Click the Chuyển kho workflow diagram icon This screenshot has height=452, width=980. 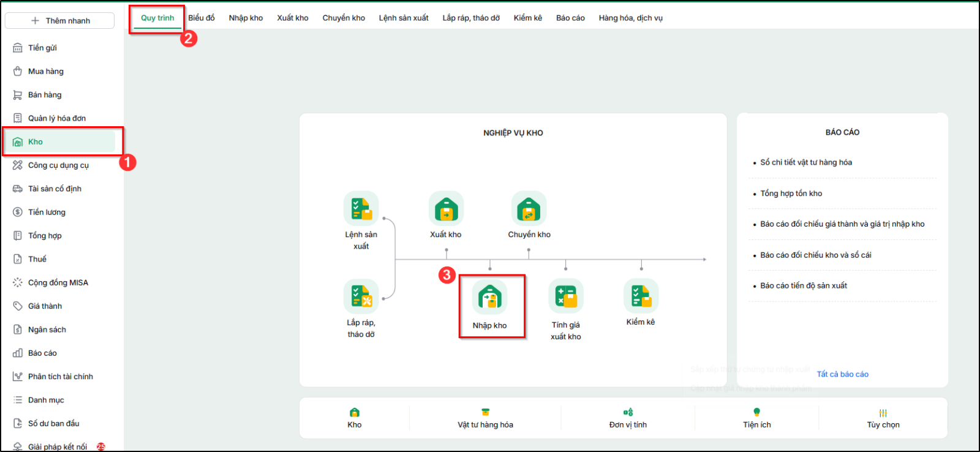pyautogui.click(x=529, y=209)
